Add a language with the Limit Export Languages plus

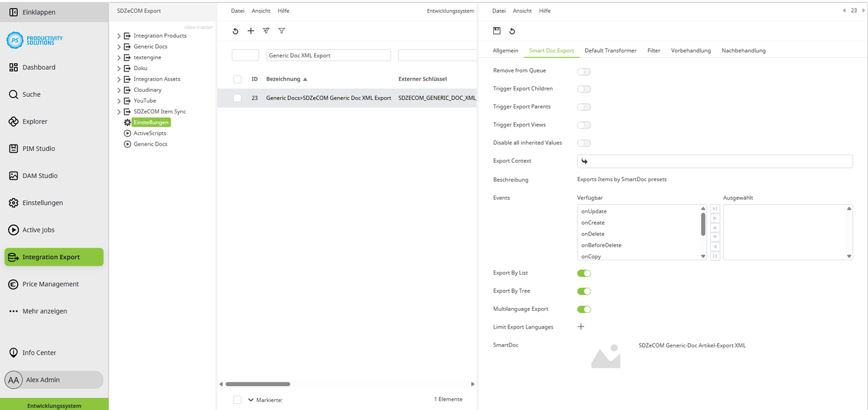580,326
